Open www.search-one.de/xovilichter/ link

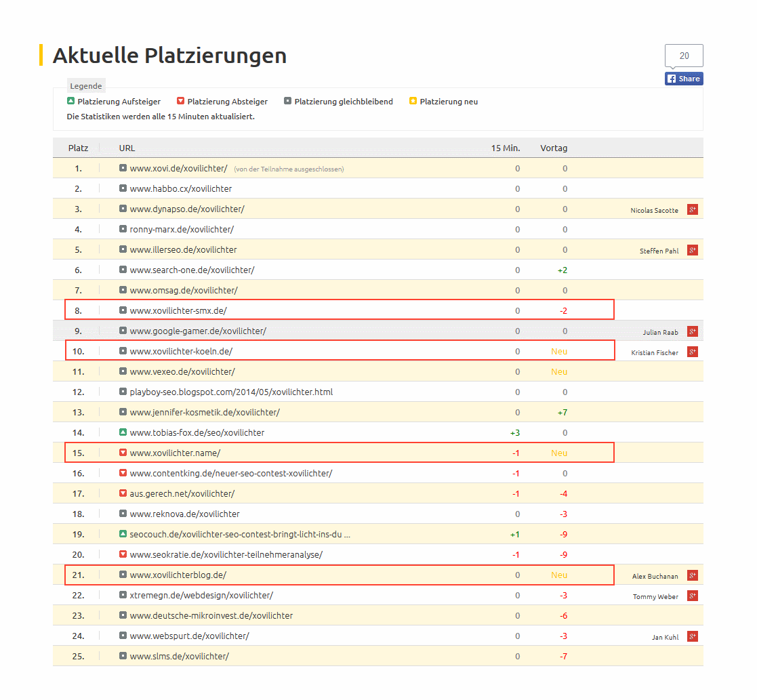pos(192,270)
